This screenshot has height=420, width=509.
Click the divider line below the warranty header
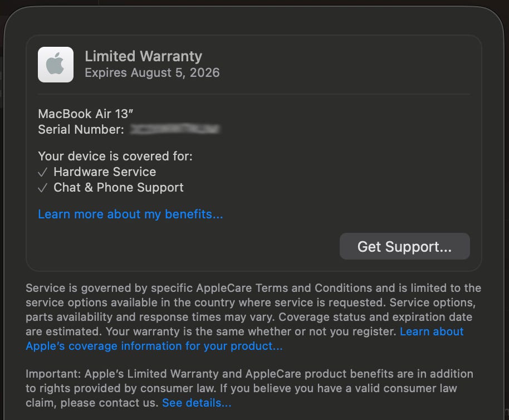(253, 94)
